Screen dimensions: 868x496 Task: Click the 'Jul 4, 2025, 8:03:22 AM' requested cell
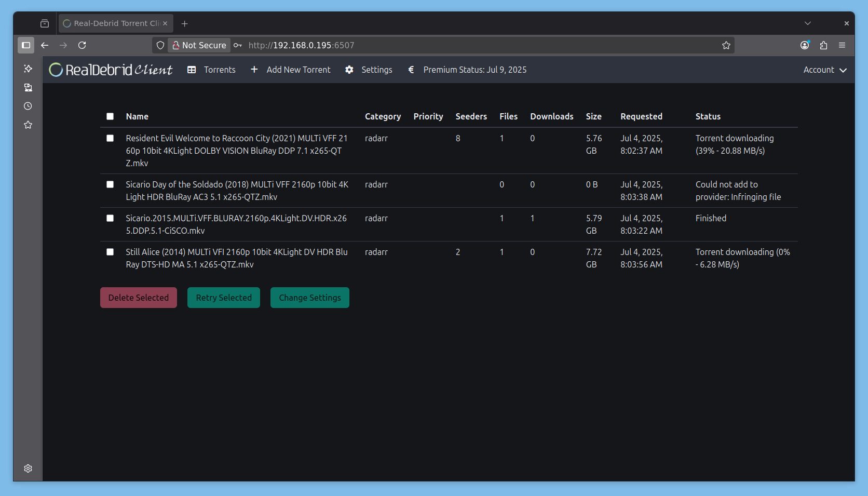point(642,224)
